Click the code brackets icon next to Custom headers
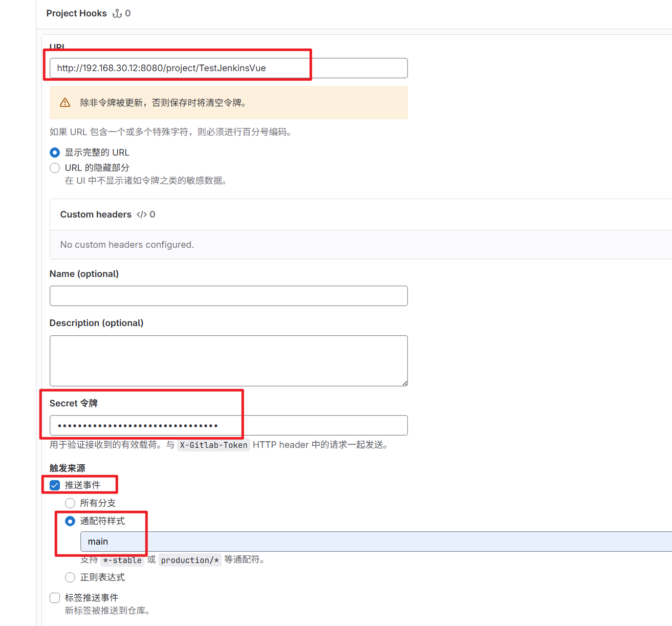Viewport: 672px width, 626px height. point(142,214)
